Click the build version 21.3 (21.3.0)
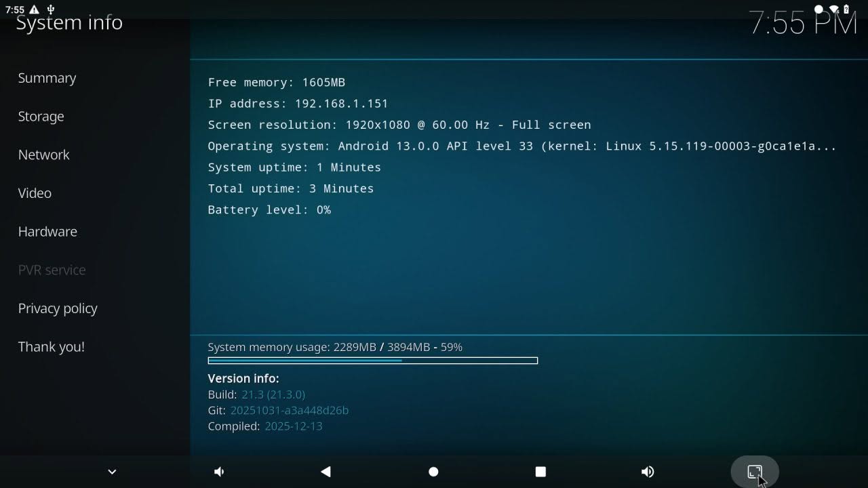 tap(273, 394)
